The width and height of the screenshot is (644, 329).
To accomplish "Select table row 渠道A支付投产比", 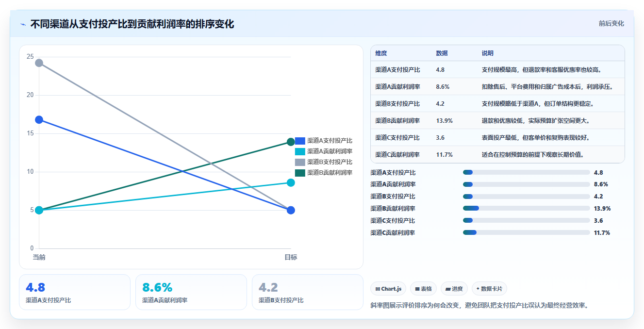I will [497, 70].
